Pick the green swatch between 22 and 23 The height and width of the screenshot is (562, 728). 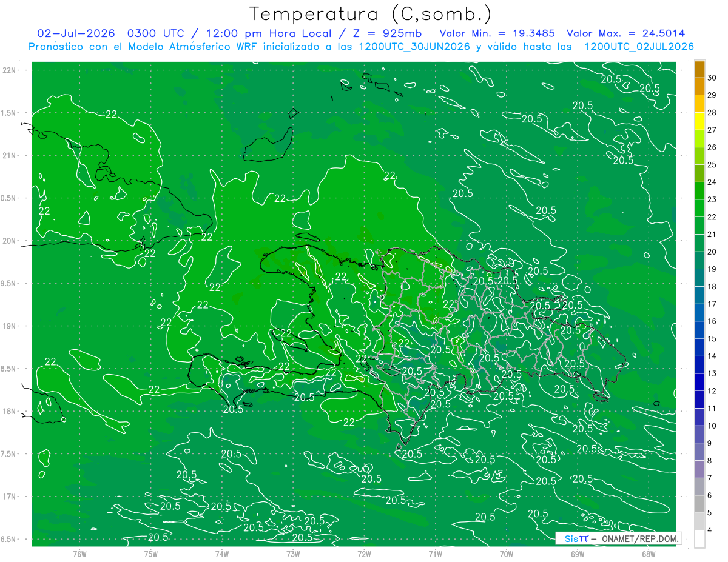click(699, 208)
